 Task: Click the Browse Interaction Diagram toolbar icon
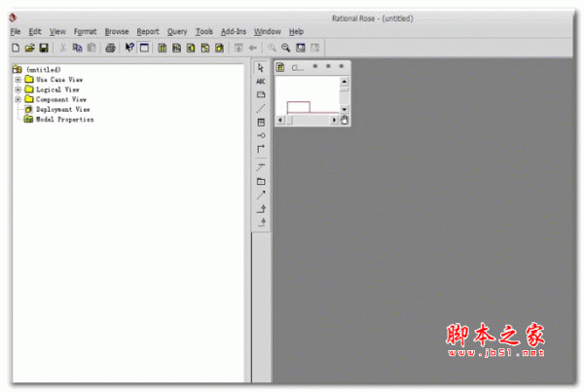(x=176, y=48)
